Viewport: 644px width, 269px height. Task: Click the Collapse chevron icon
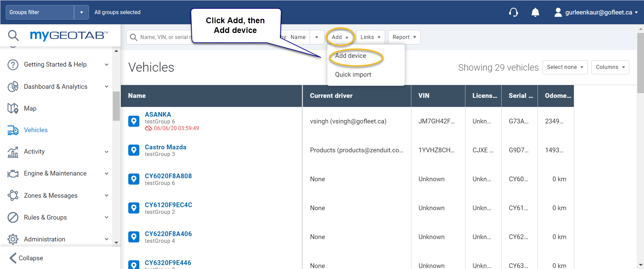click(13, 258)
